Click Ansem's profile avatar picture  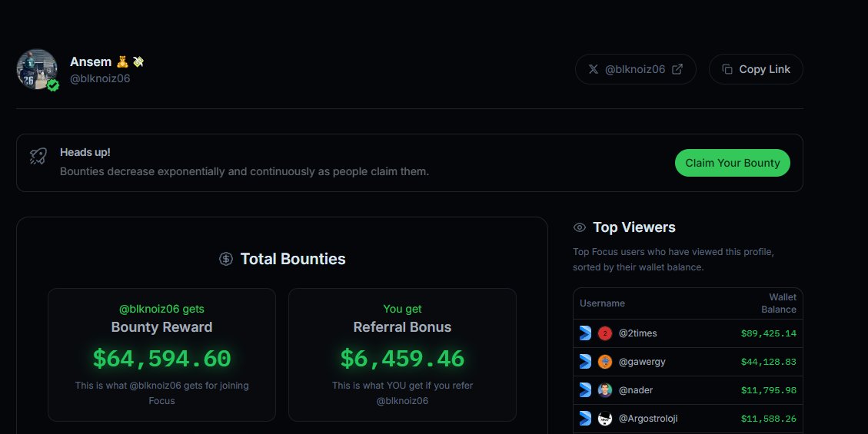click(37, 69)
